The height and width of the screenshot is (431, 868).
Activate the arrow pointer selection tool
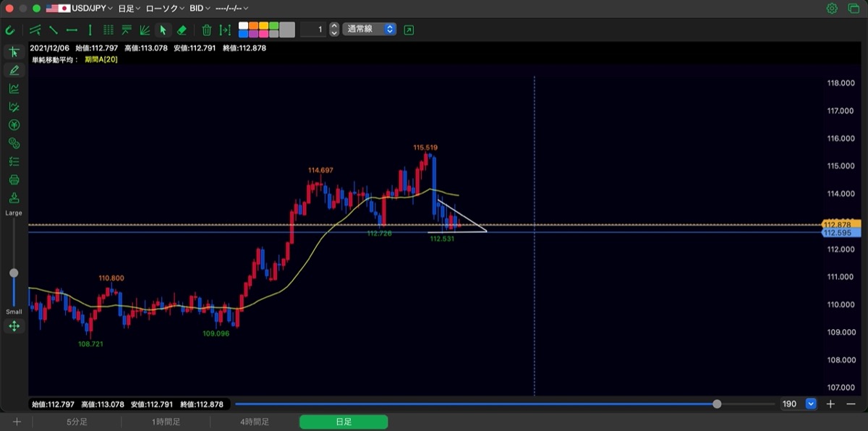coord(163,30)
